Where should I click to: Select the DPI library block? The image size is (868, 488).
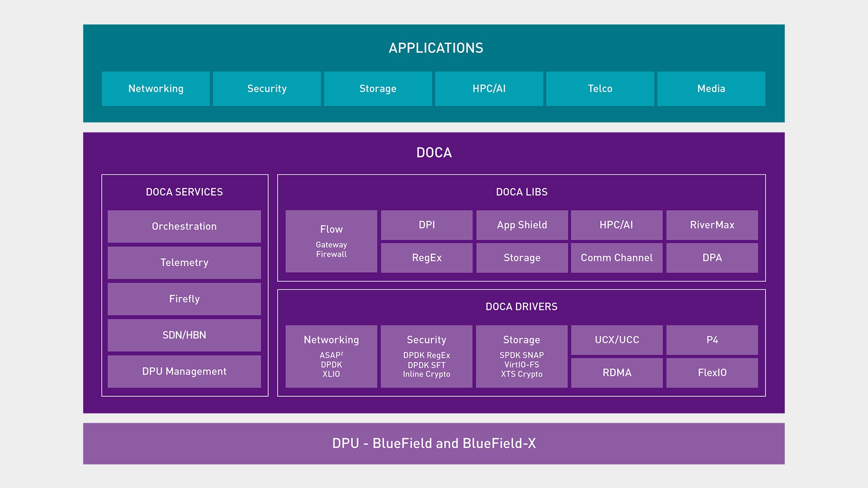pos(427,225)
